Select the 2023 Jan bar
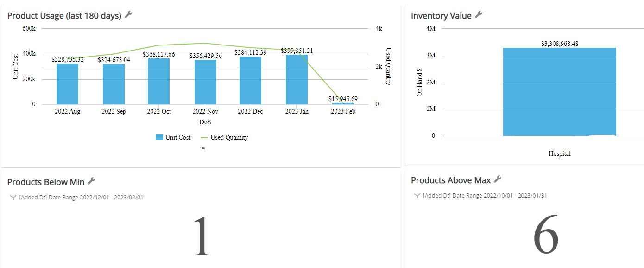 point(297,79)
